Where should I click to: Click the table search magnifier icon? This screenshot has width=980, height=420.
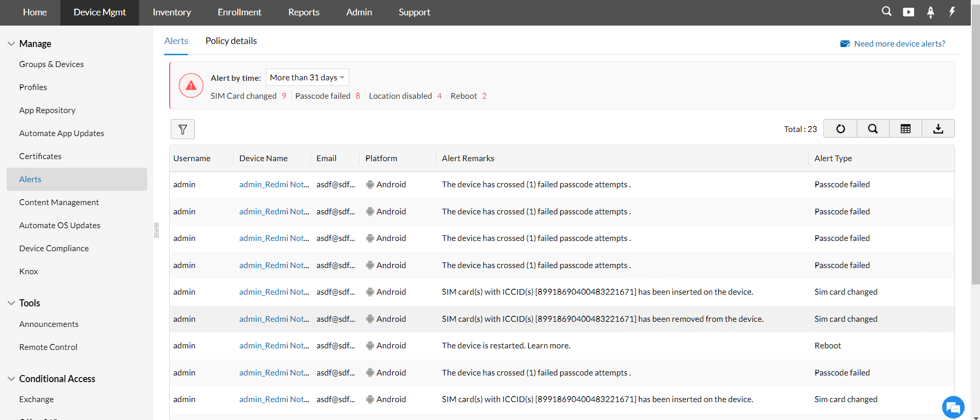873,129
